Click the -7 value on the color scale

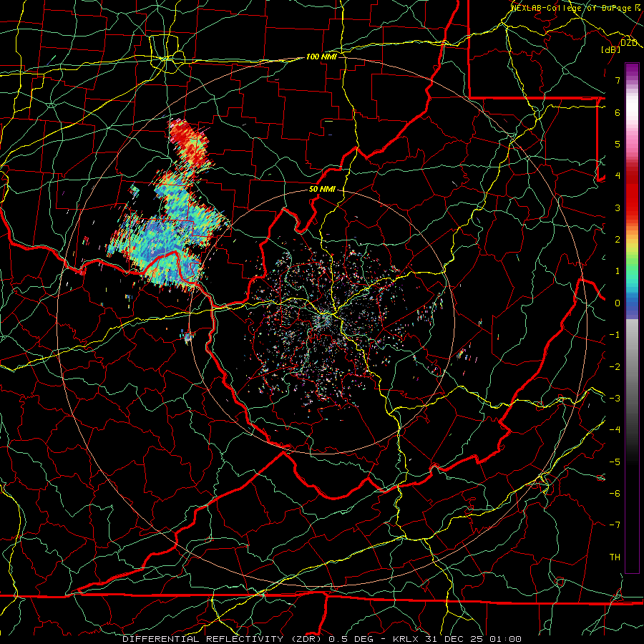[x=615, y=525]
